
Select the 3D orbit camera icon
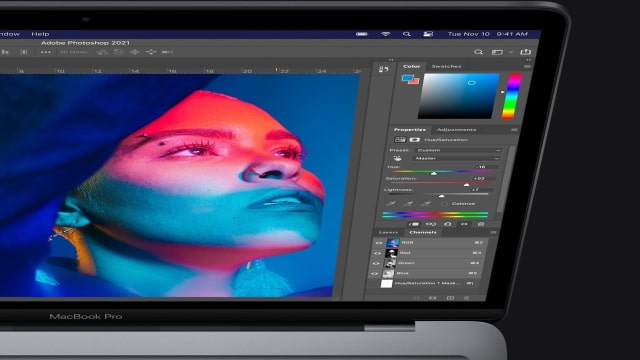coord(102,52)
